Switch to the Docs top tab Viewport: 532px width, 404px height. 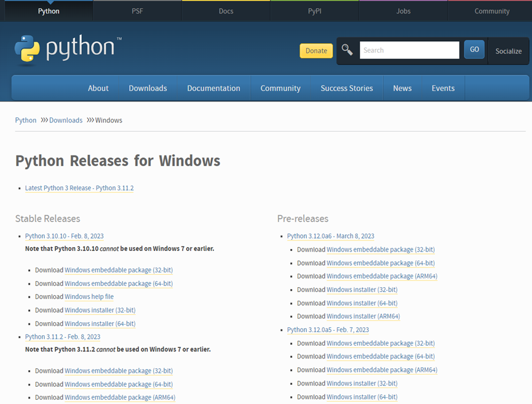(226, 11)
